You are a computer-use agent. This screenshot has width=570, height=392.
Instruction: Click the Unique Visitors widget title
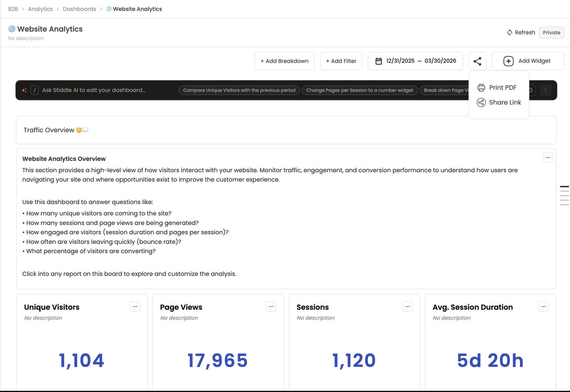coord(52,307)
